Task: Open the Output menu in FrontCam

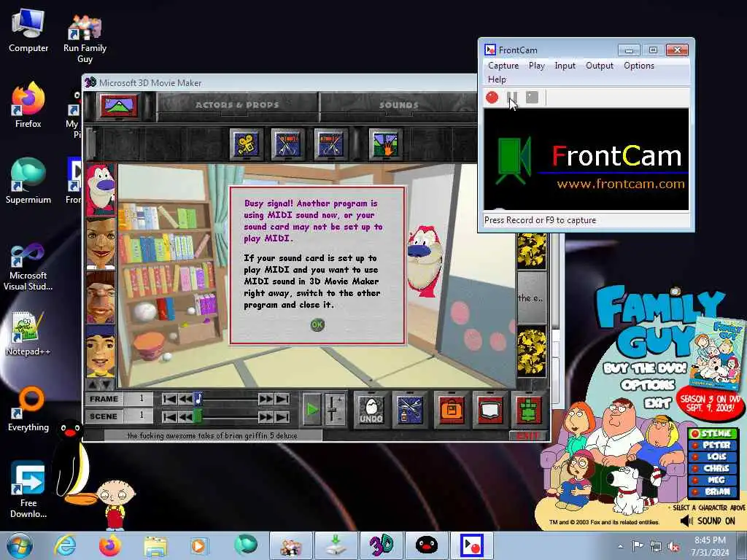Action: point(600,66)
